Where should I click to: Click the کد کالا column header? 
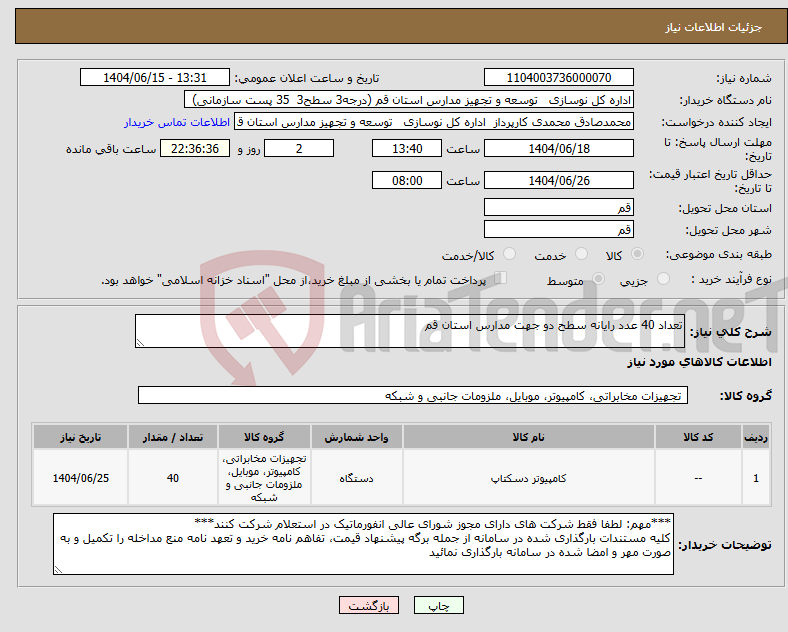click(698, 437)
